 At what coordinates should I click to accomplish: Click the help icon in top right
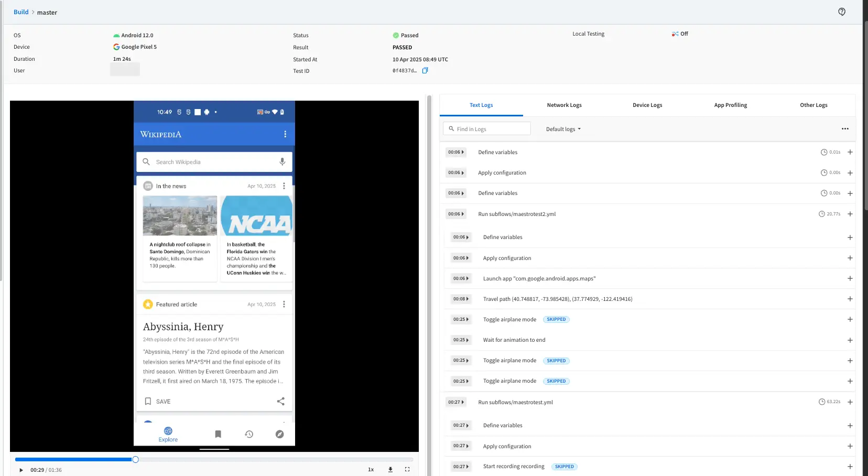coord(841,12)
